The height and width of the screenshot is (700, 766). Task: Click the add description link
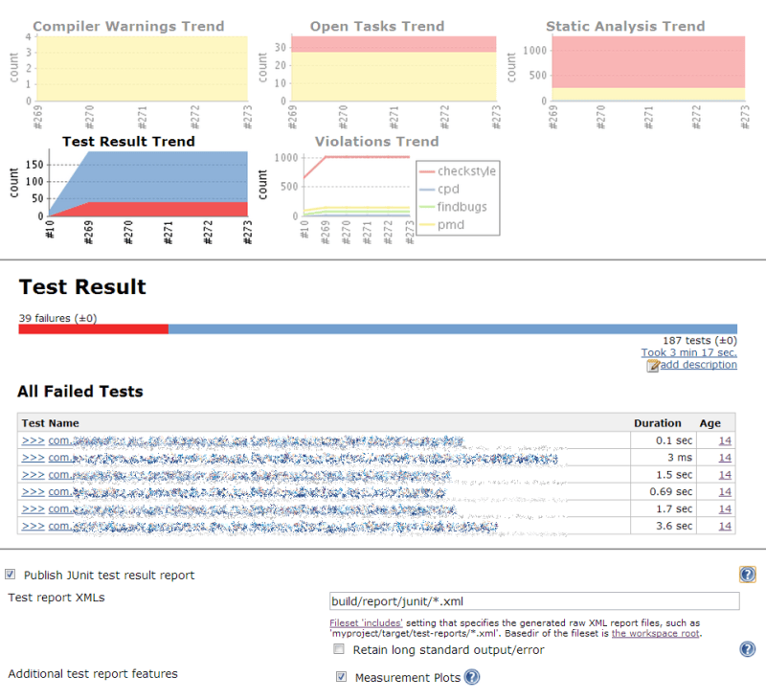(699, 365)
